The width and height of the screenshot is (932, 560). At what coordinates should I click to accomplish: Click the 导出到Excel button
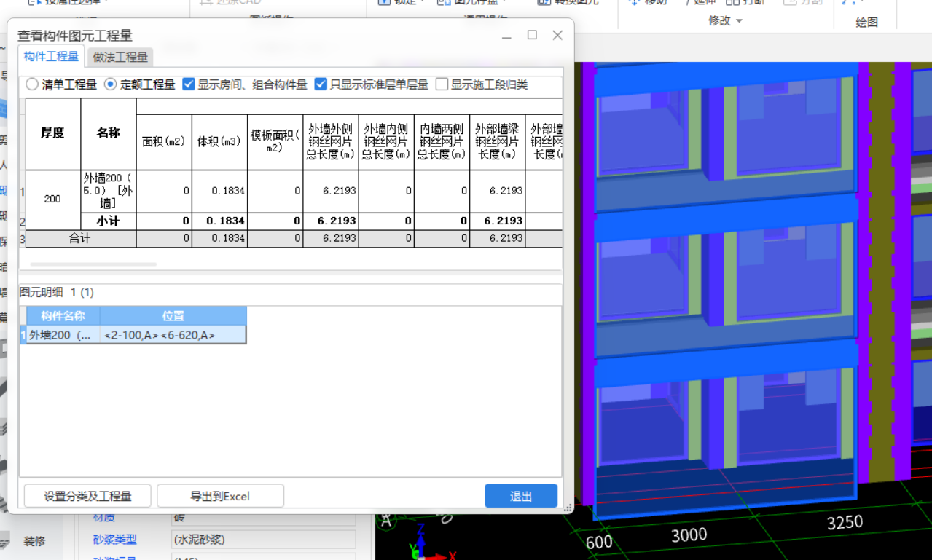(220, 496)
